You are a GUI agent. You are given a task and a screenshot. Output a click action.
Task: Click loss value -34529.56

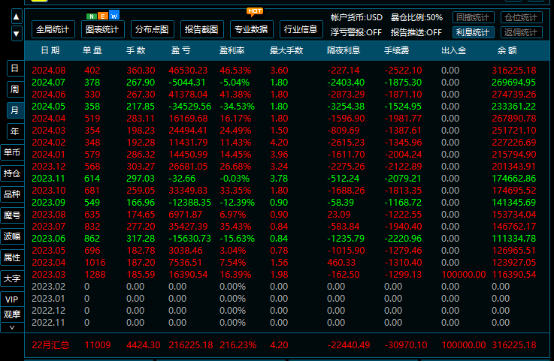point(190,107)
